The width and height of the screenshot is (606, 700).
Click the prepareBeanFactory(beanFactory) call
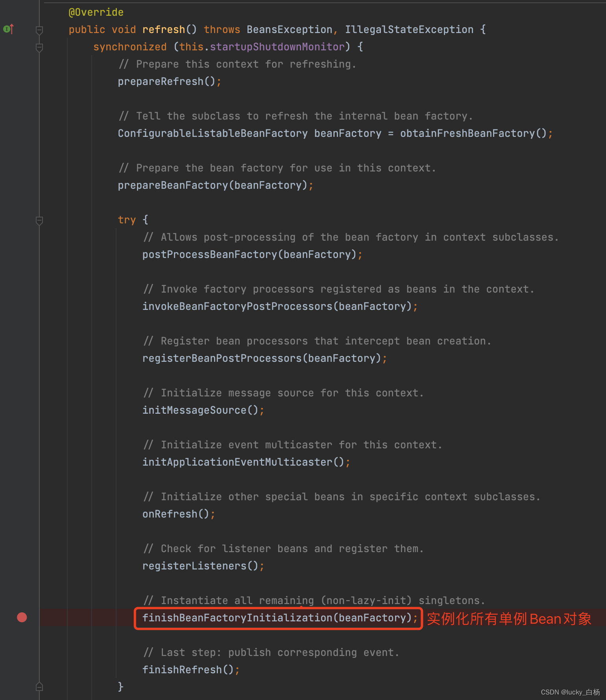pyautogui.click(x=212, y=185)
